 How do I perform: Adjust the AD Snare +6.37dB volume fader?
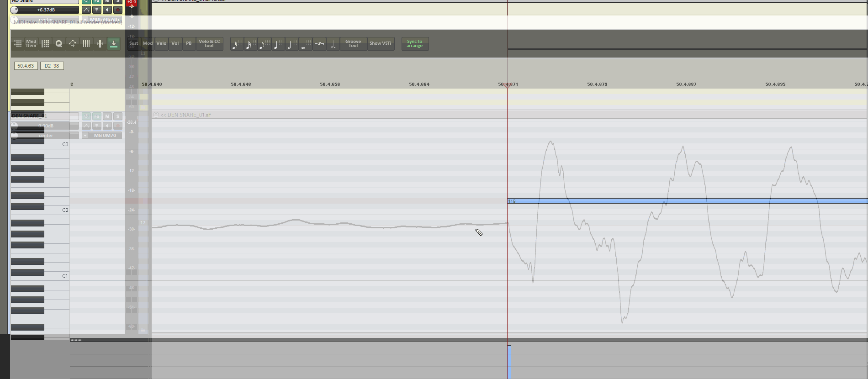tap(44, 10)
